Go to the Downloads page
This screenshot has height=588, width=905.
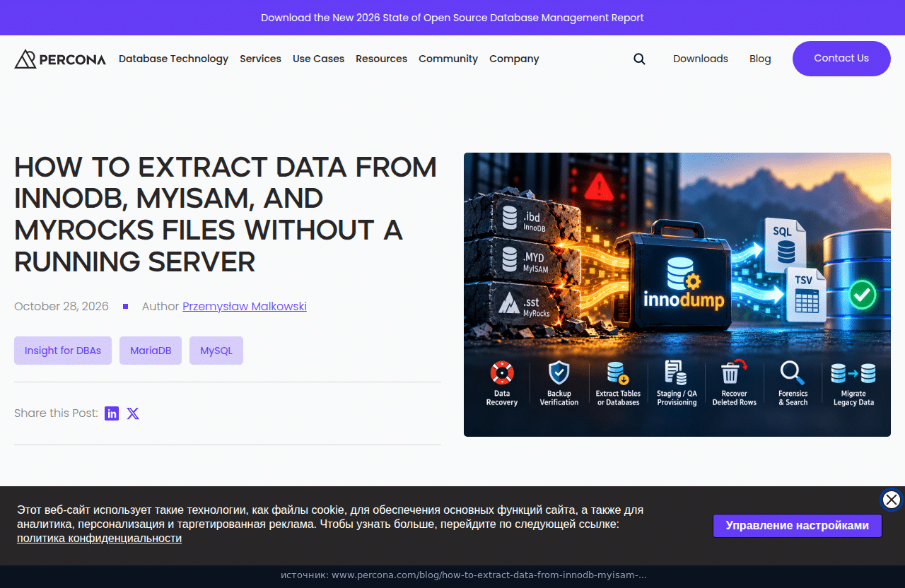point(701,59)
